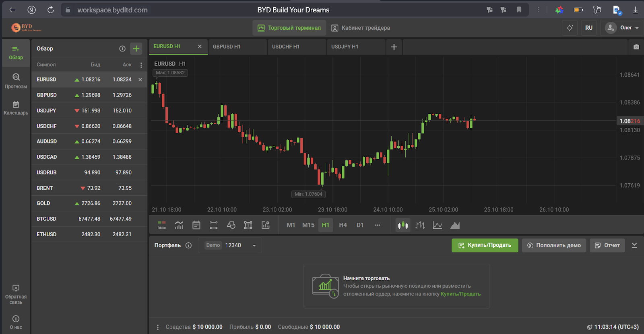The image size is (644, 334).
Task: Take a chart screenshot with camera icon
Action: pos(636,47)
